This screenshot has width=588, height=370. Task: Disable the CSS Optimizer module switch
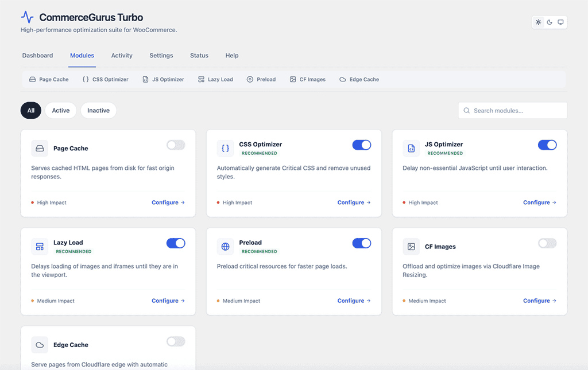pyautogui.click(x=362, y=145)
